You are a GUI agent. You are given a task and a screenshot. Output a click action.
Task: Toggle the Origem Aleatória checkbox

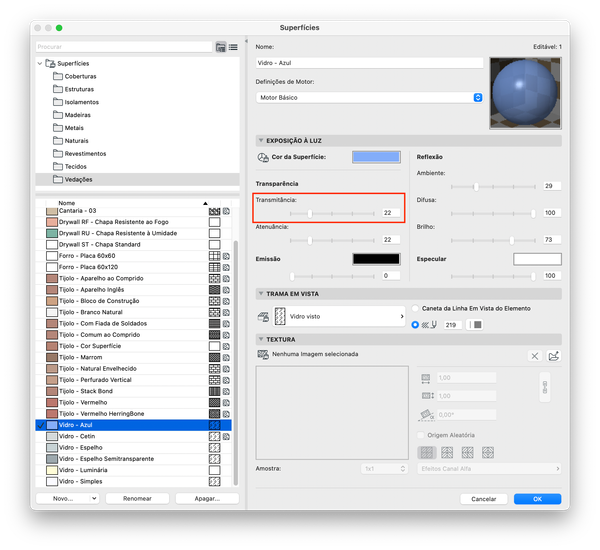(x=421, y=435)
